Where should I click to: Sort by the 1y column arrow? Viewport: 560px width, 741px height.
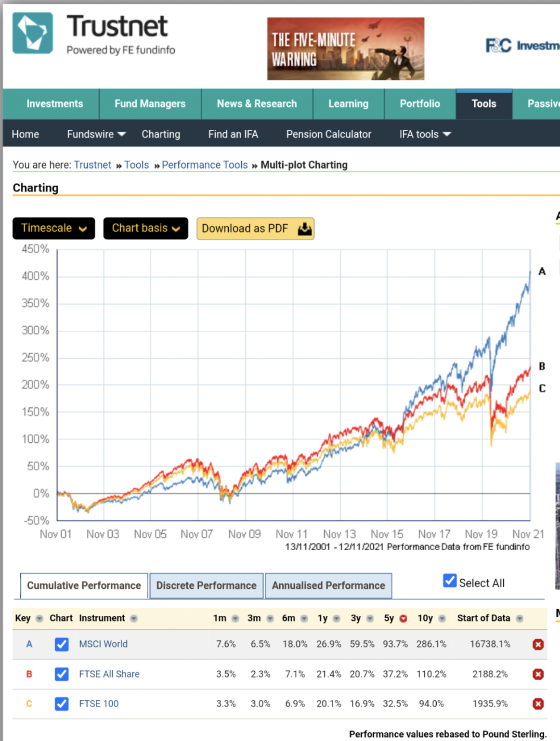[336, 619]
